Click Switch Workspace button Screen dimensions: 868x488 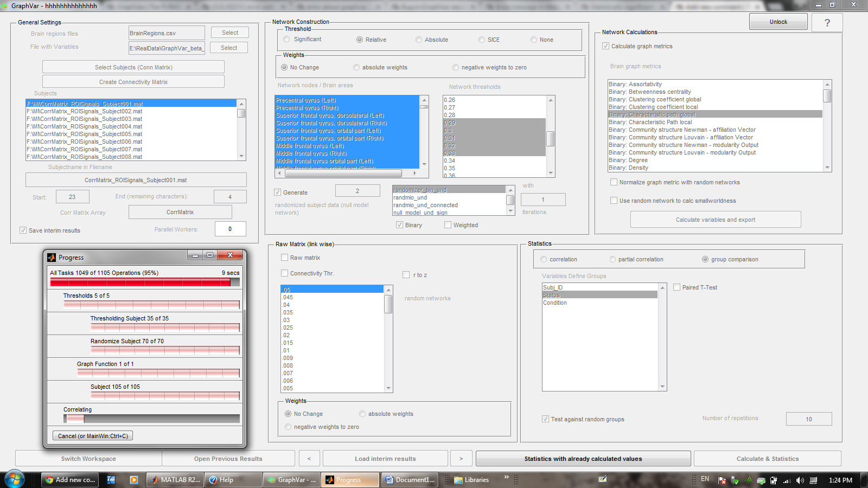(88, 459)
